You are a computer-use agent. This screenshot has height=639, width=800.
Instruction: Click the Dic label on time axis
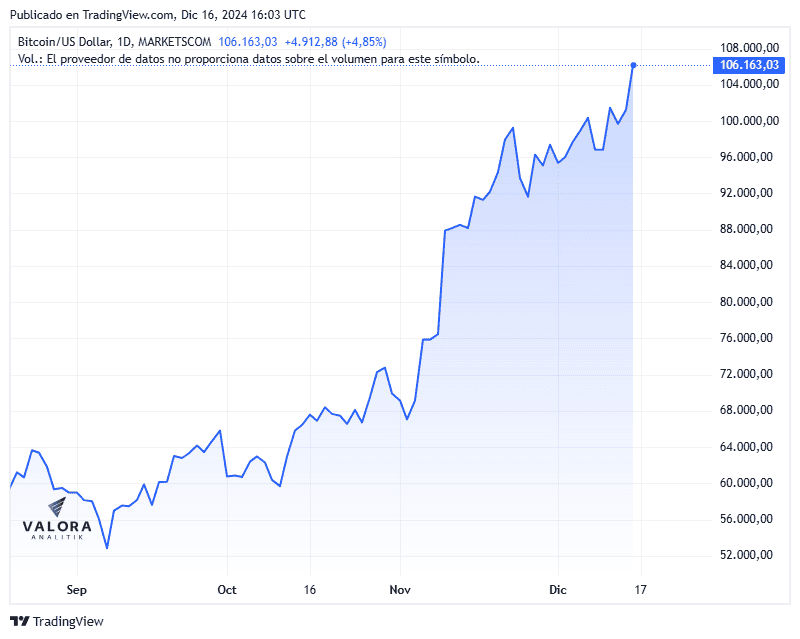558,590
